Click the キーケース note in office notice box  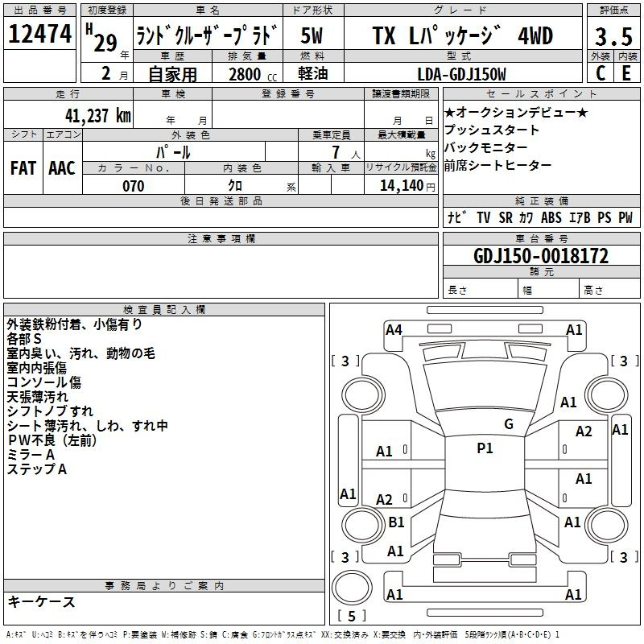pyautogui.click(x=41, y=601)
